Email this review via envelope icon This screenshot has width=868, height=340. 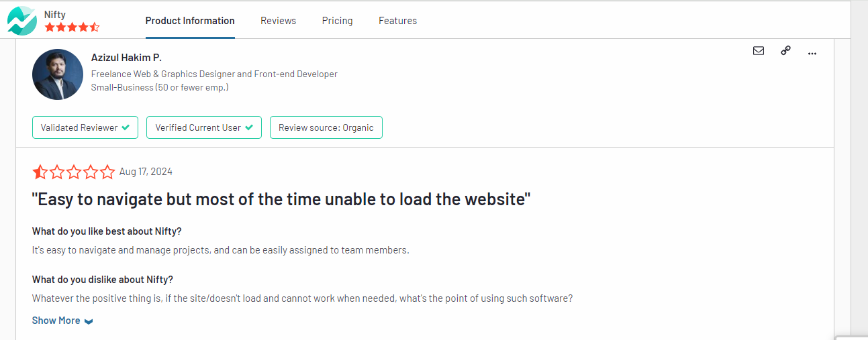[759, 51]
